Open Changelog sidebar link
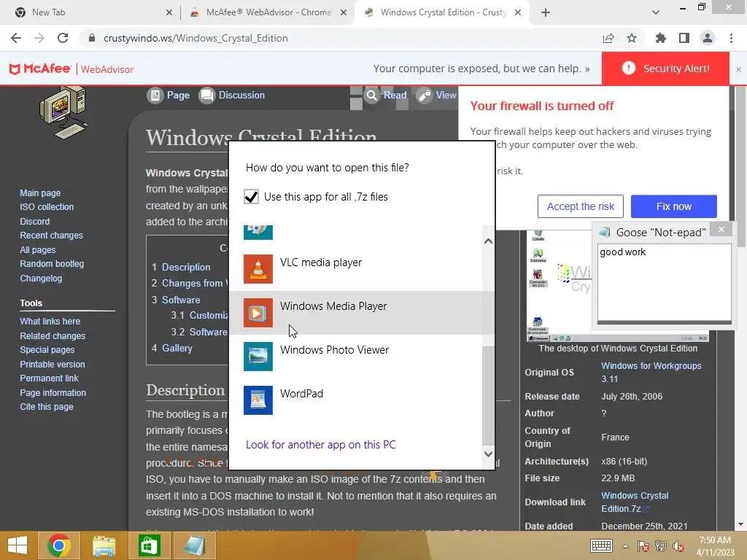 click(x=41, y=278)
